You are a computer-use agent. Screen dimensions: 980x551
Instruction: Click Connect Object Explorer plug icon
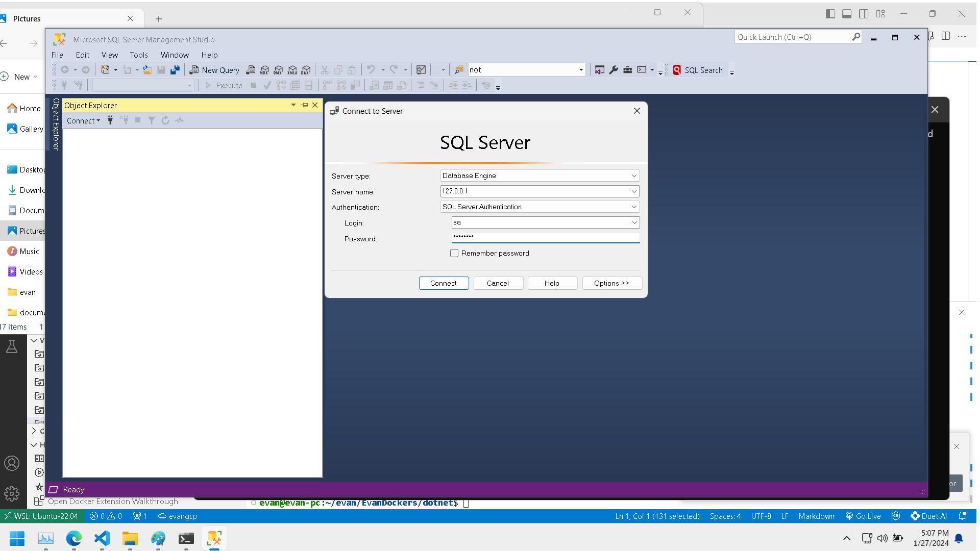110,120
